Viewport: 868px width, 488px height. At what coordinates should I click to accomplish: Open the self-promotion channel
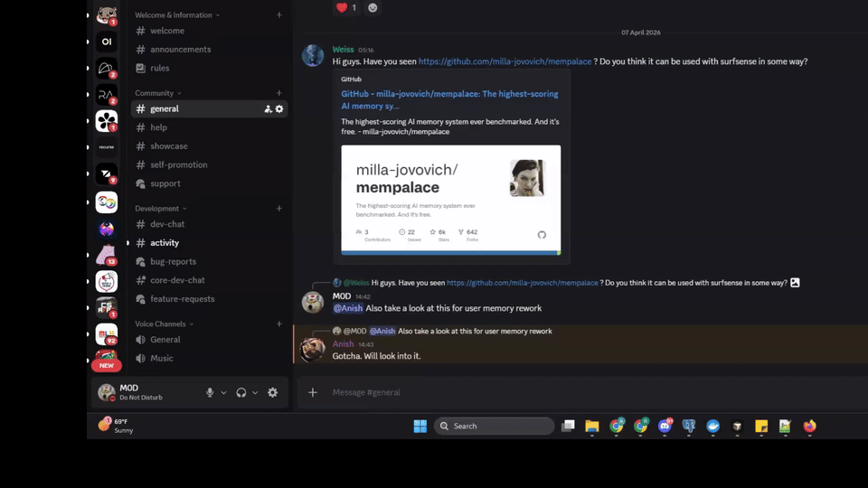pos(209,164)
